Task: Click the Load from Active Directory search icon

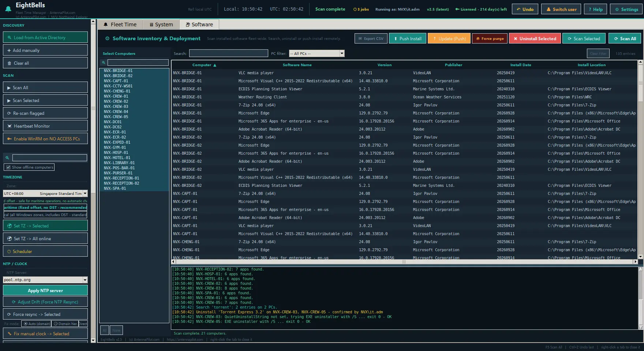Action: click(10, 38)
